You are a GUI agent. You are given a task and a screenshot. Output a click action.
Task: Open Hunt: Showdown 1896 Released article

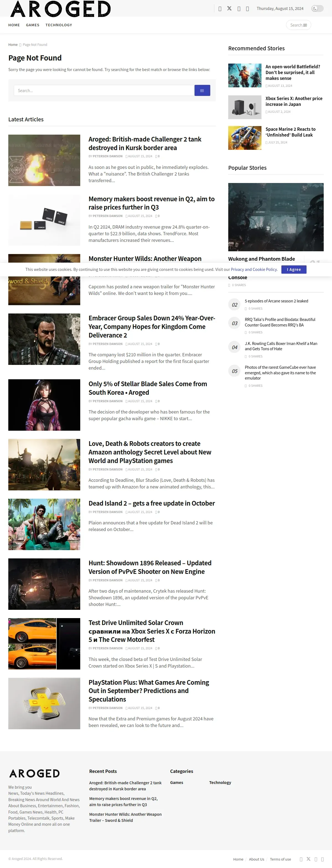[x=150, y=568]
